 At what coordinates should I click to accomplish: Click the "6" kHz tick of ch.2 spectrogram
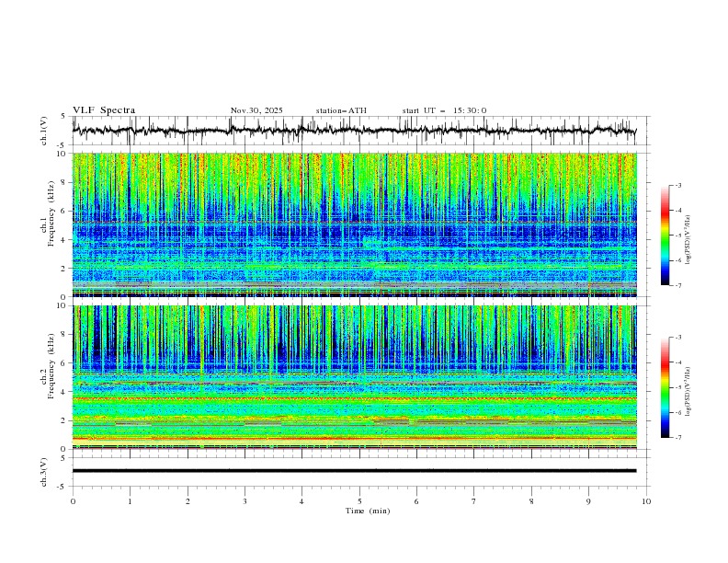tap(64, 363)
